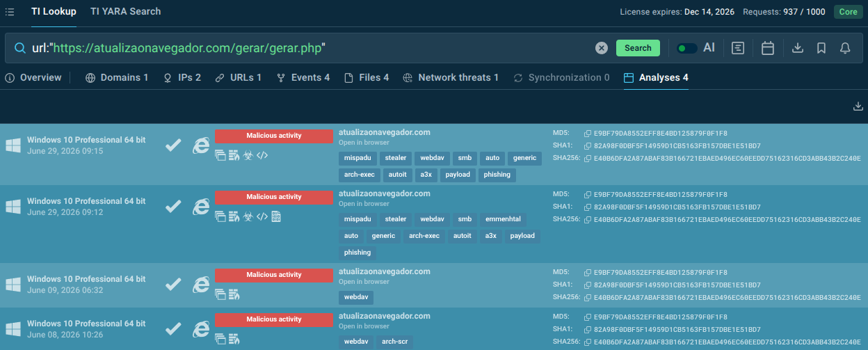Screen dimensions: 868x350
Task: Open the calendar date range picker
Action: 768,48
